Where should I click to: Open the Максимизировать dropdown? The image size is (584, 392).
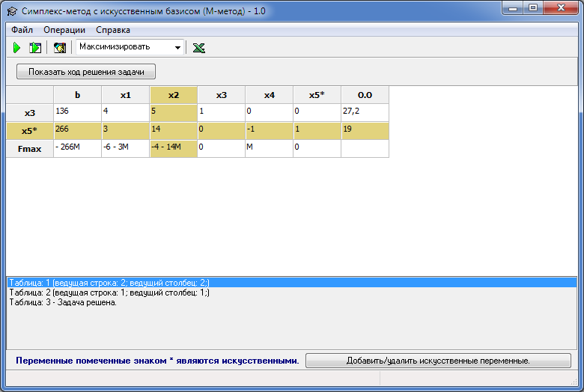point(130,47)
